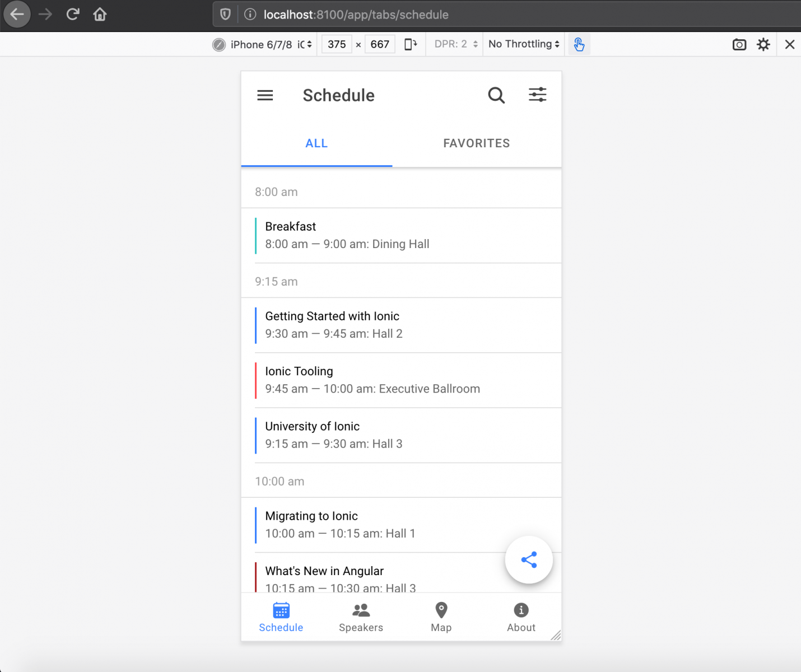Image resolution: width=801 pixels, height=672 pixels.
Task: Open the session filter options
Action: coord(538,95)
